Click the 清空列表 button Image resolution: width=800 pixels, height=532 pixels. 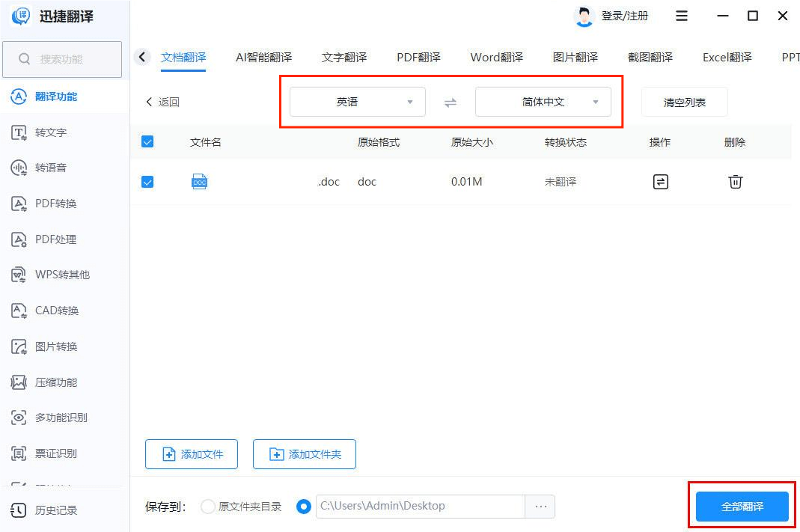tap(684, 102)
